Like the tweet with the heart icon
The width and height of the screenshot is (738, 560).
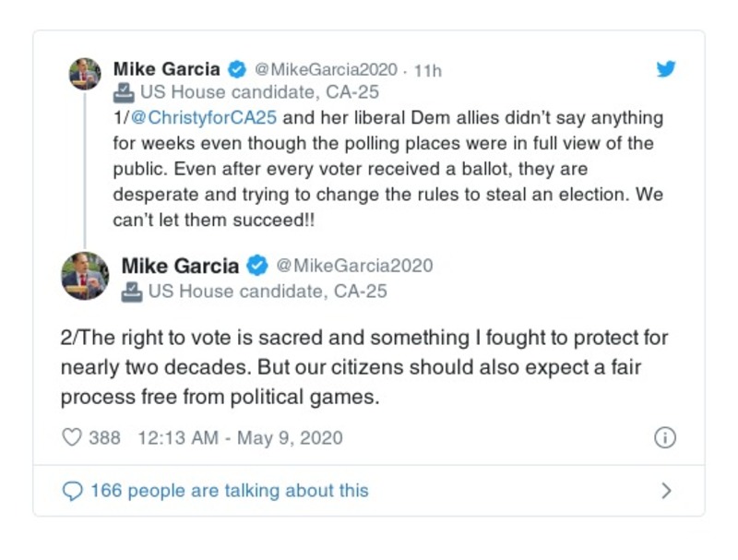click(72, 437)
